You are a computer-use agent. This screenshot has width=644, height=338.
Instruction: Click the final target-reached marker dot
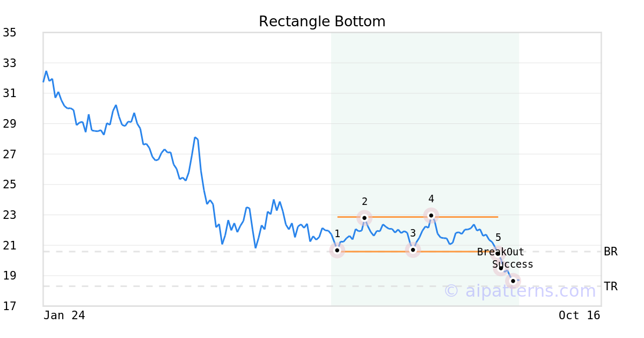click(x=513, y=281)
